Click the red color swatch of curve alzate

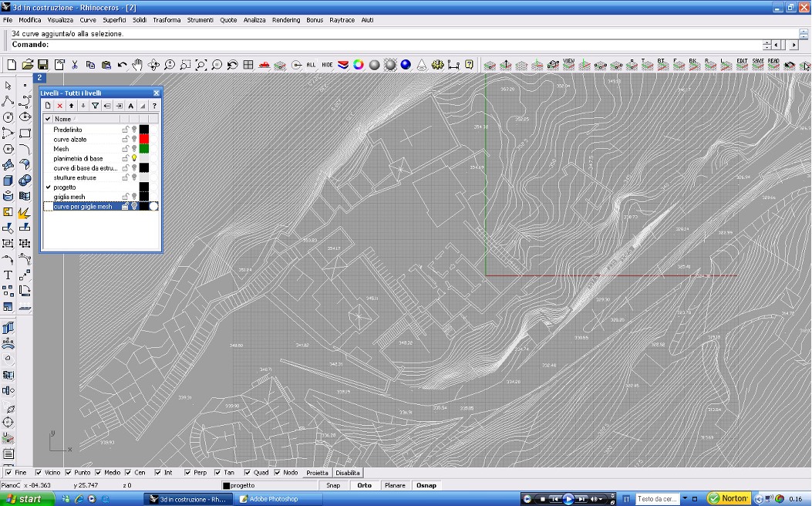(x=144, y=139)
